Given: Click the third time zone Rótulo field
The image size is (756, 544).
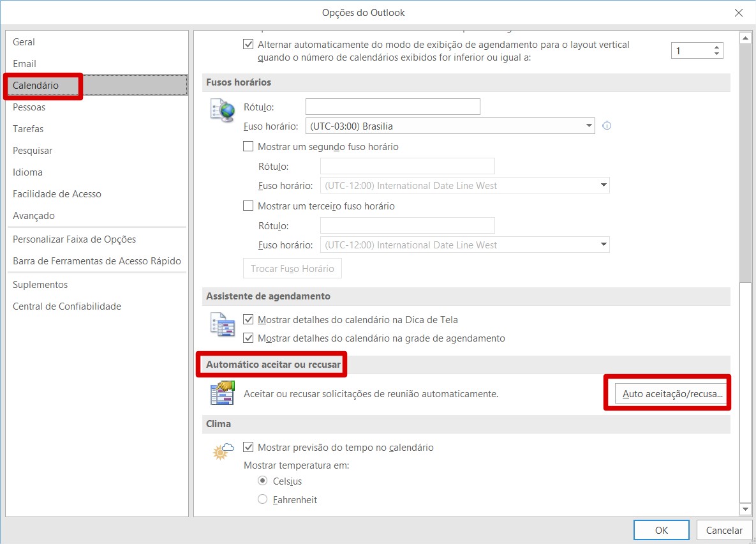Looking at the screenshot, I should point(408,225).
